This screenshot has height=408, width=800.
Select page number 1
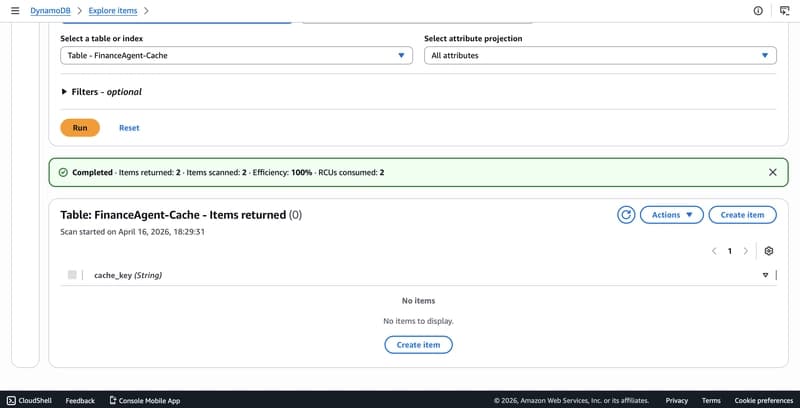(x=730, y=251)
